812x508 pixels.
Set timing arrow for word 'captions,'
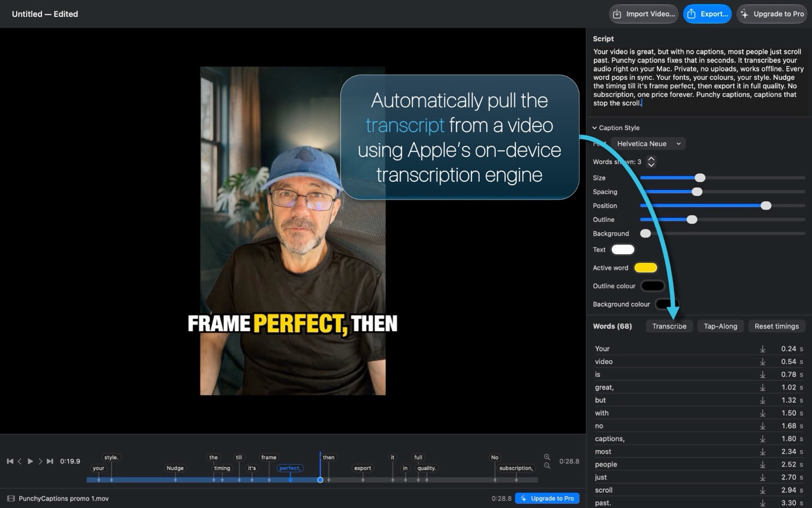tap(762, 438)
